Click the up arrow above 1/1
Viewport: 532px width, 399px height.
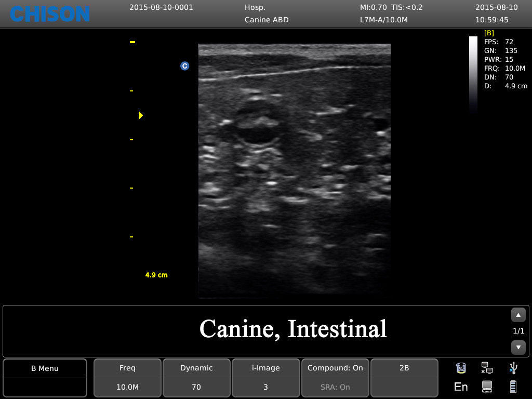(518, 314)
